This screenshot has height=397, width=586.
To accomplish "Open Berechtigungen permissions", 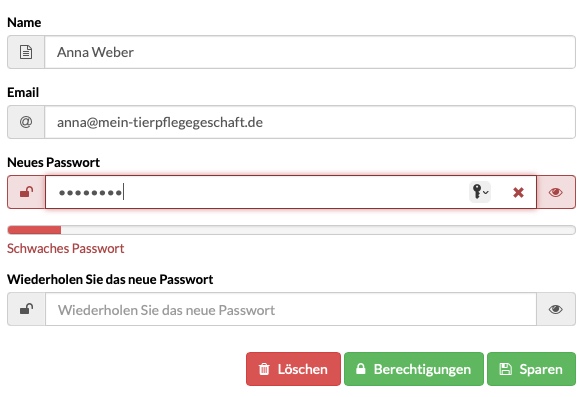I will [x=414, y=369].
